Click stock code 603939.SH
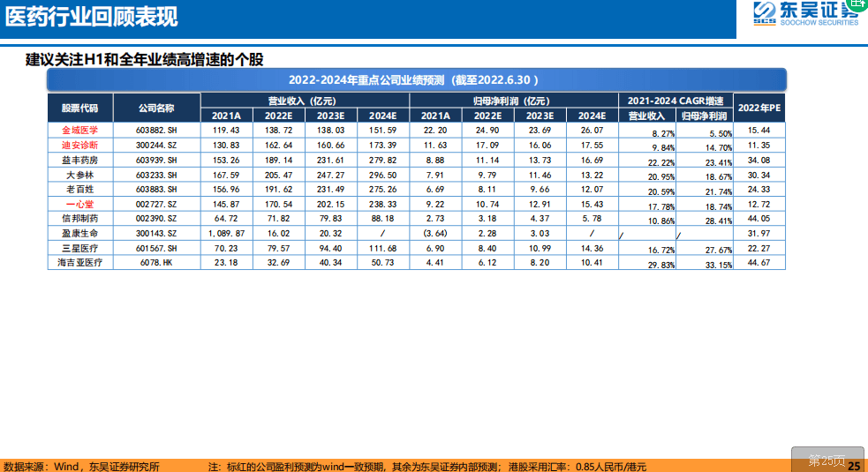This screenshot has height=472, width=868. 156,161
